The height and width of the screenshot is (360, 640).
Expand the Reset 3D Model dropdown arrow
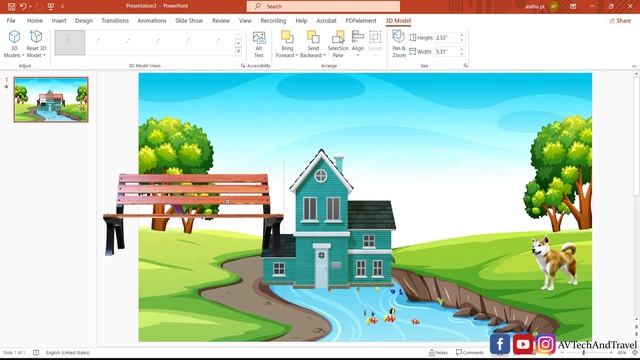(44, 56)
